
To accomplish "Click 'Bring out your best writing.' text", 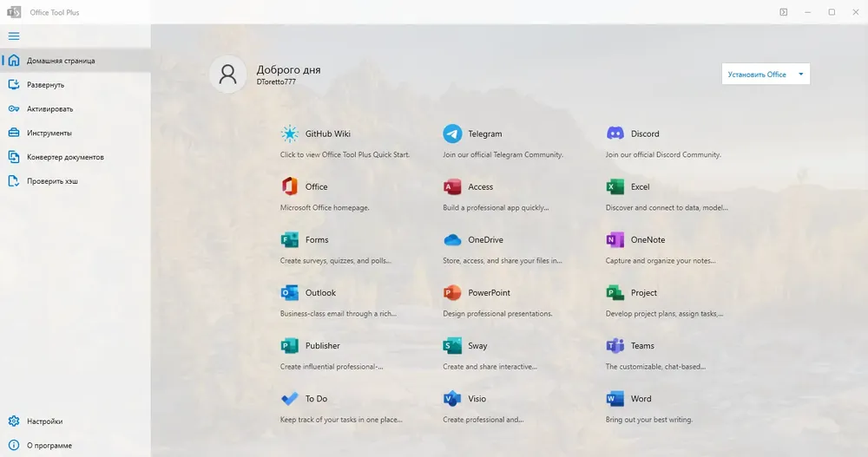I will coord(648,420).
